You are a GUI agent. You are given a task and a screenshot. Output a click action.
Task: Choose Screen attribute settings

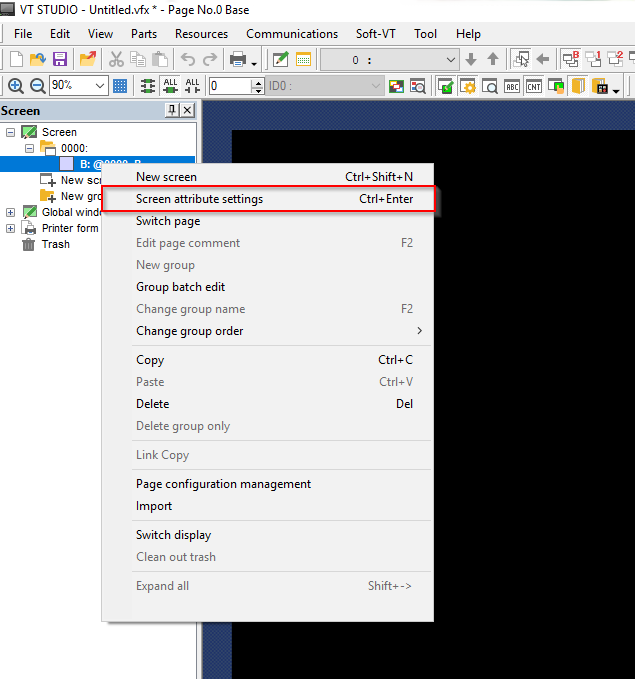pos(269,199)
